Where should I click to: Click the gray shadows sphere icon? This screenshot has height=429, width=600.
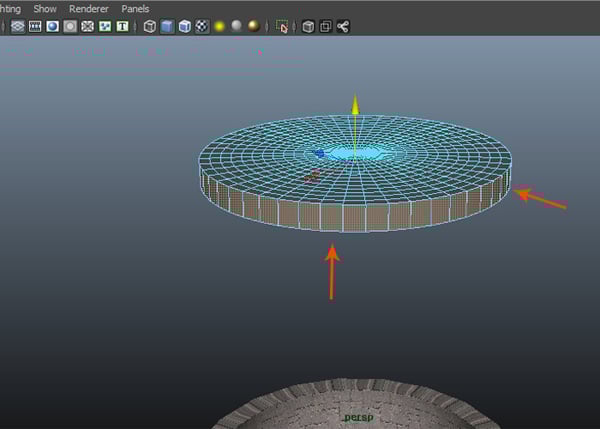point(236,26)
